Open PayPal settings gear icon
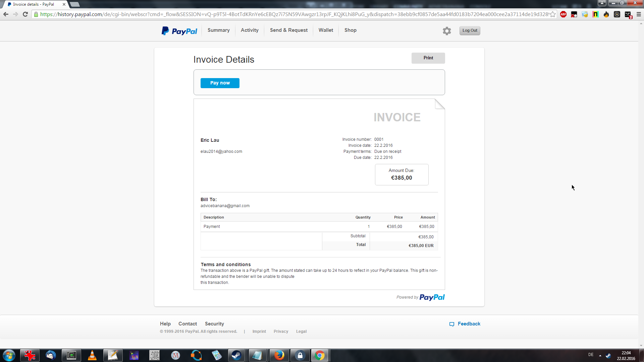The height and width of the screenshot is (362, 644). [447, 31]
